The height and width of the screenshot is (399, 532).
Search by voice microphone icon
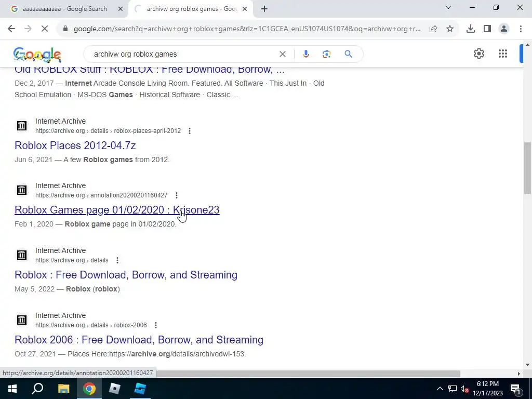point(305,54)
